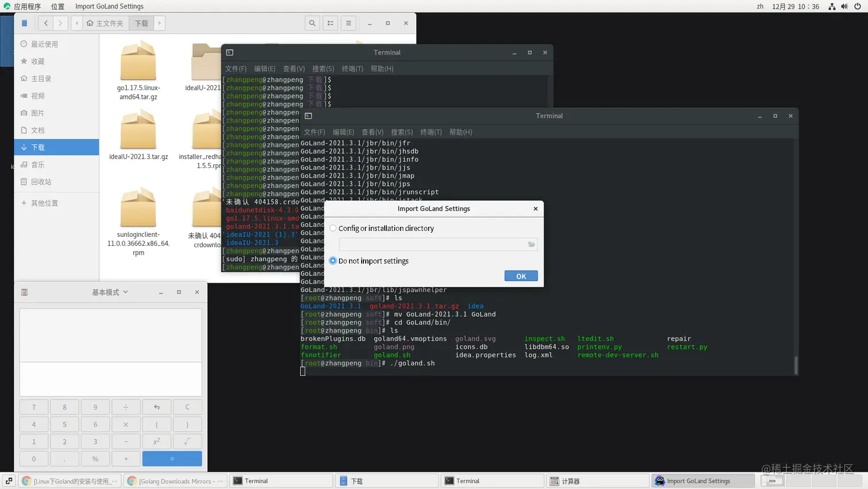This screenshot has width=868, height=489.
Task: Click the calculator equals button
Action: 172,459
